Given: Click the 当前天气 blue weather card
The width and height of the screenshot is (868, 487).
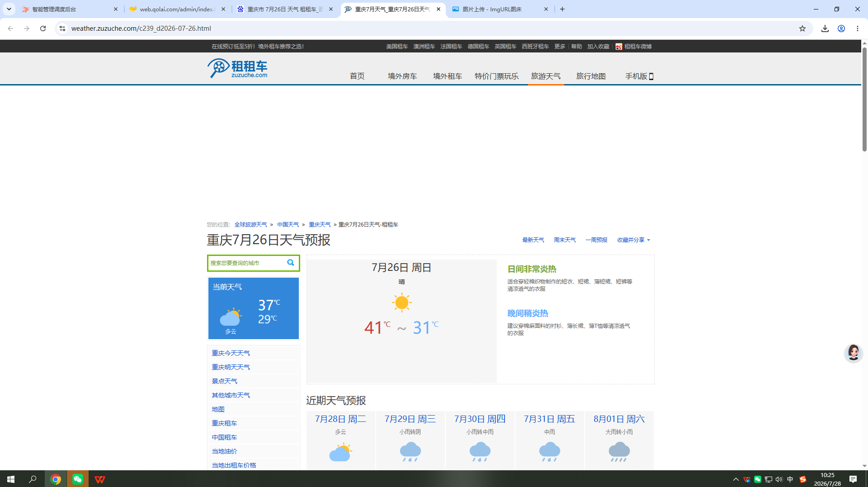Looking at the screenshot, I should (254, 308).
